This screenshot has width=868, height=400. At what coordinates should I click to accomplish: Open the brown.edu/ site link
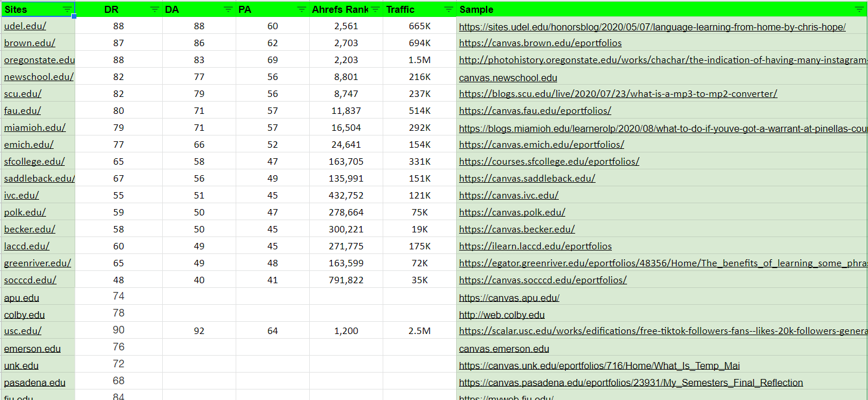point(30,43)
